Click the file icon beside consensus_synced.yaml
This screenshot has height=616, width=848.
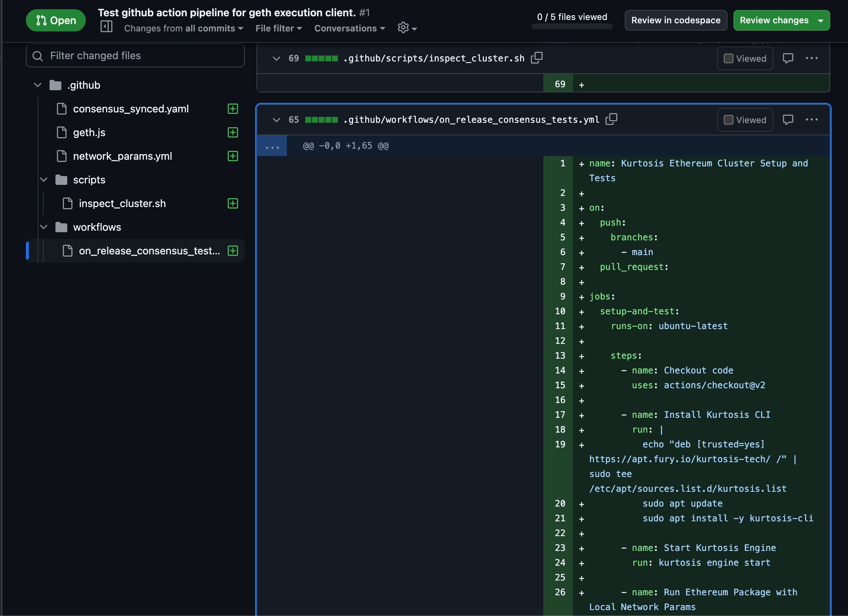tap(61, 108)
